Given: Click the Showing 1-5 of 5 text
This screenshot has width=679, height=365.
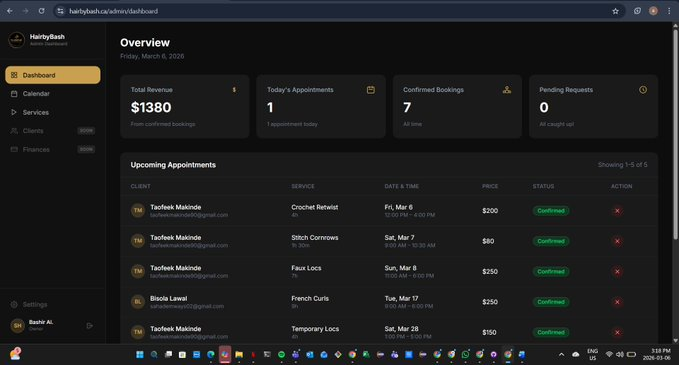Looking at the screenshot, I should (x=623, y=165).
